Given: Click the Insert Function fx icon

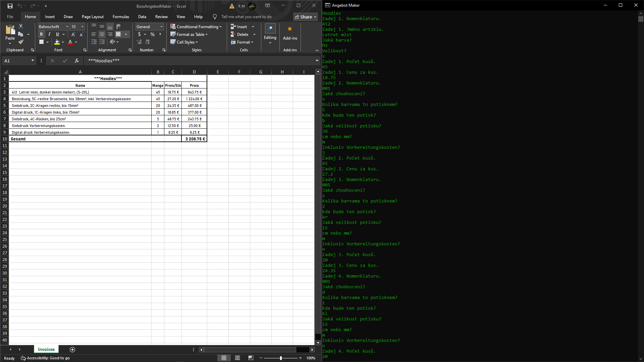Looking at the screenshot, I should 77,61.
